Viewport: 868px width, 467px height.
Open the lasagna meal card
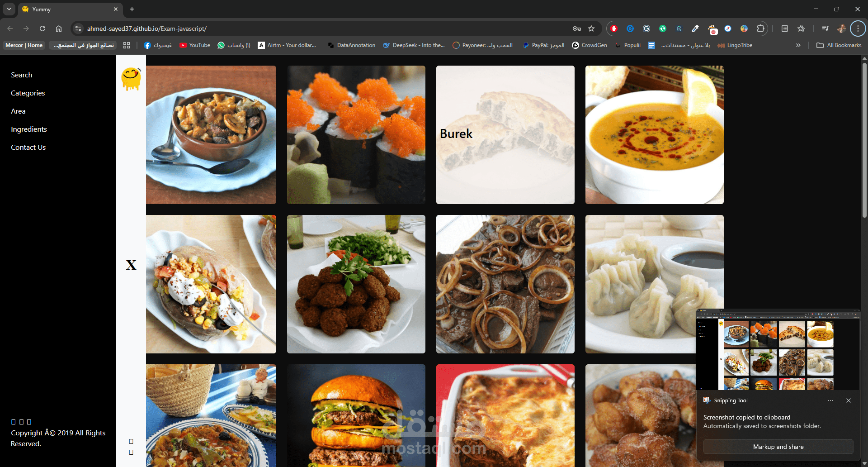click(505, 415)
